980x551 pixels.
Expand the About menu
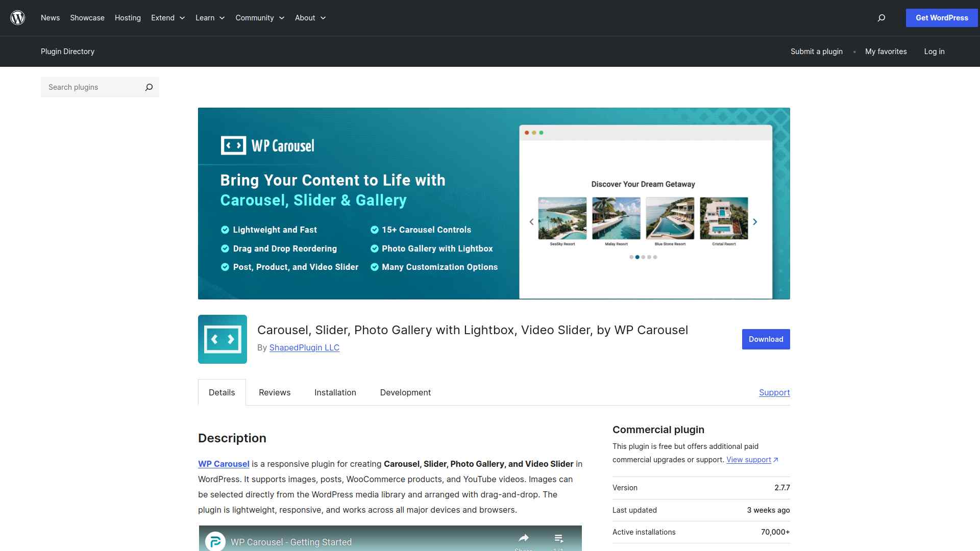pyautogui.click(x=310, y=18)
